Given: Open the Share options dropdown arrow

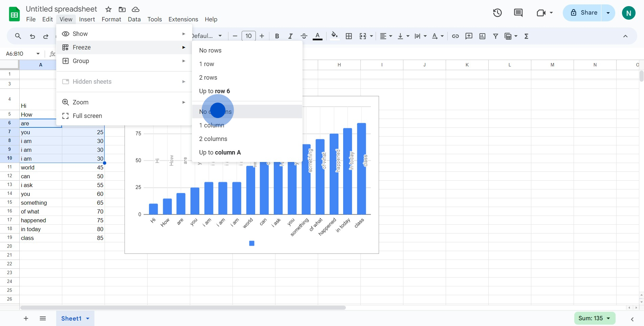Looking at the screenshot, I should (608, 13).
